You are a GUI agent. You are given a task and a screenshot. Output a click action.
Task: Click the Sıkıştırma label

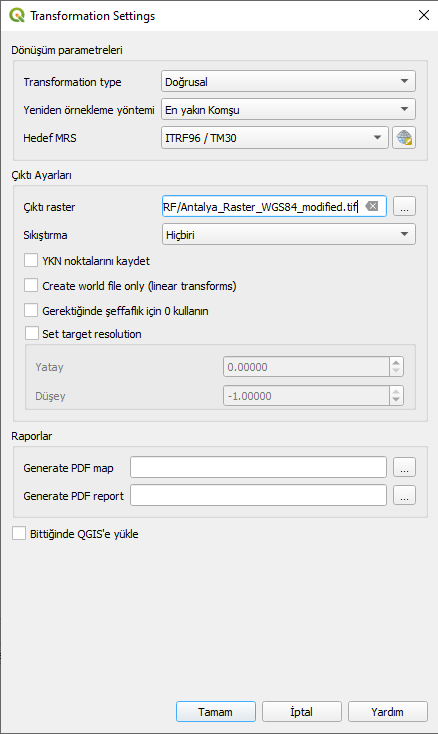point(45,235)
